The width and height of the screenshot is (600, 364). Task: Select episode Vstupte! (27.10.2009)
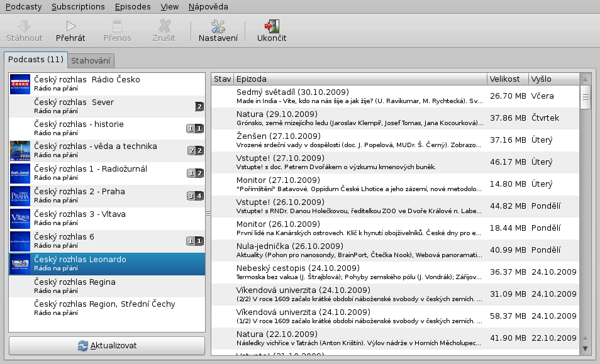pyautogui.click(x=395, y=162)
